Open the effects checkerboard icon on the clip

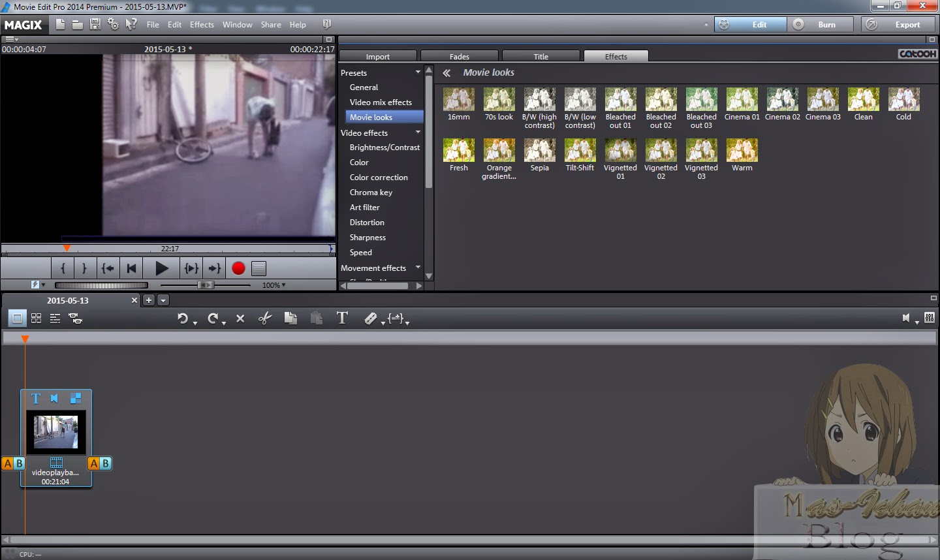click(x=76, y=398)
